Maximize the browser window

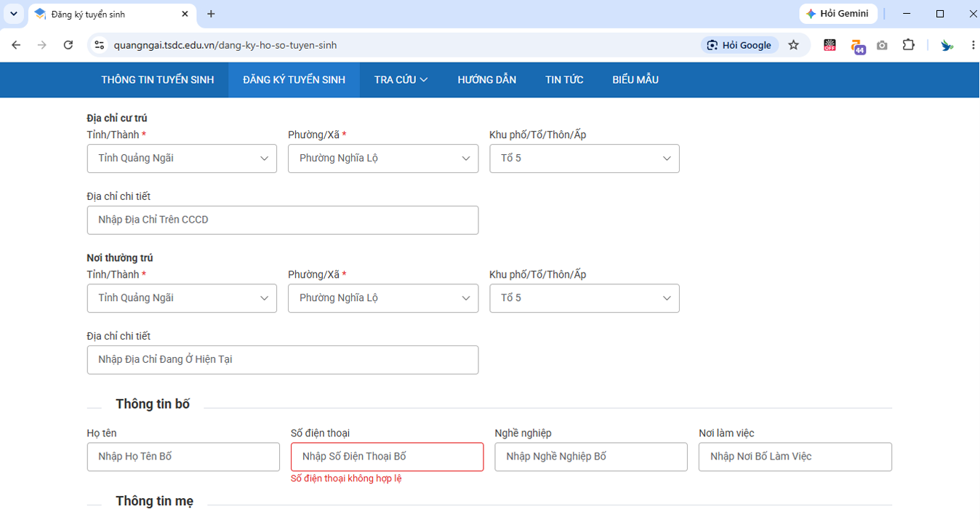[940, 14]
